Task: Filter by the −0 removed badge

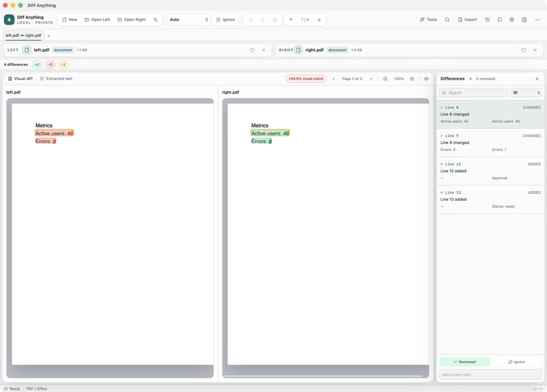Action: [50, 65]
